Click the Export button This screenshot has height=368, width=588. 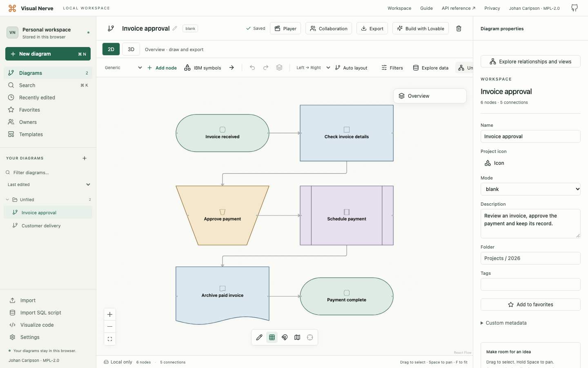click(372, 29)
